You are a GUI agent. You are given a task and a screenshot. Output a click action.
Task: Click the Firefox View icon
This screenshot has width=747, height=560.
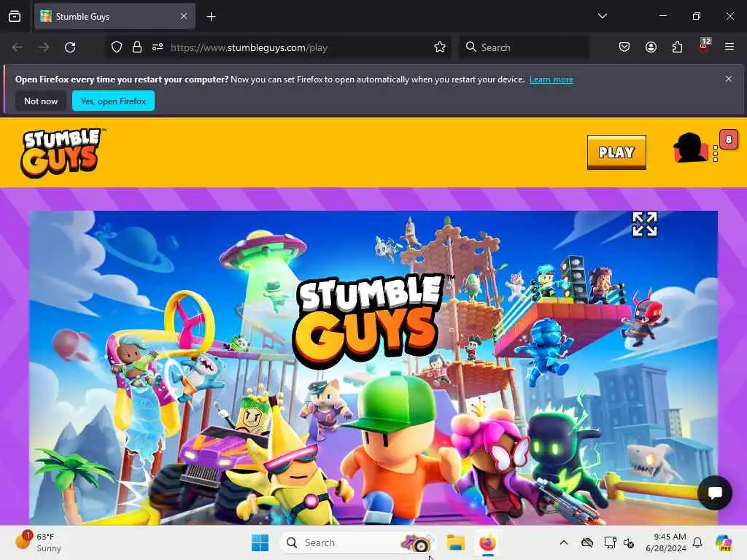[15, 17]
